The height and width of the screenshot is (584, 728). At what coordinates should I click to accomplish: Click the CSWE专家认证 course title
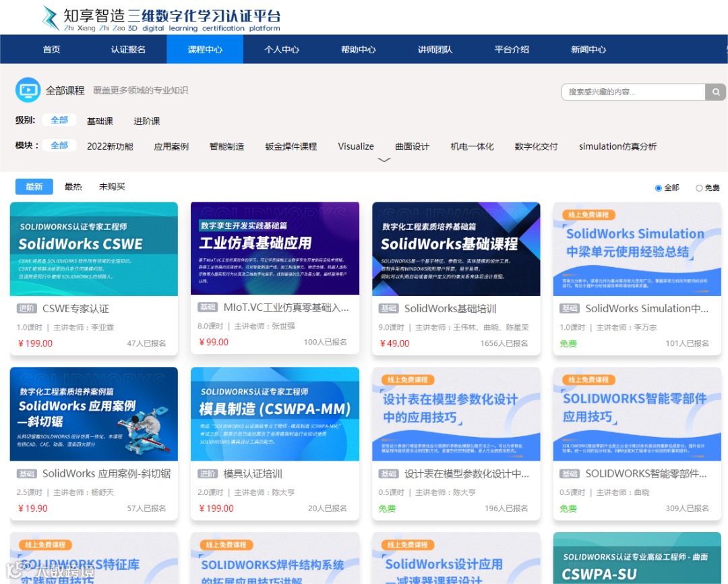75,308
